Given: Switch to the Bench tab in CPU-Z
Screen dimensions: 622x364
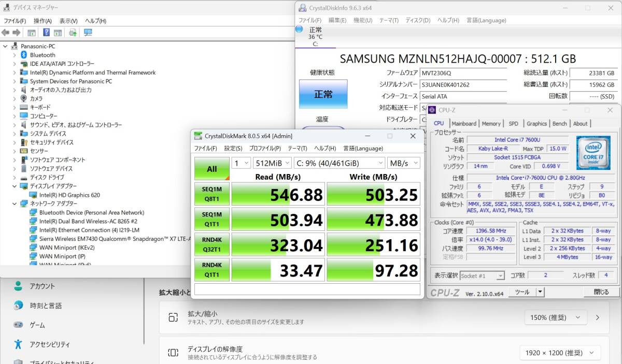Looking at the screenshot, I should point(560,123).
